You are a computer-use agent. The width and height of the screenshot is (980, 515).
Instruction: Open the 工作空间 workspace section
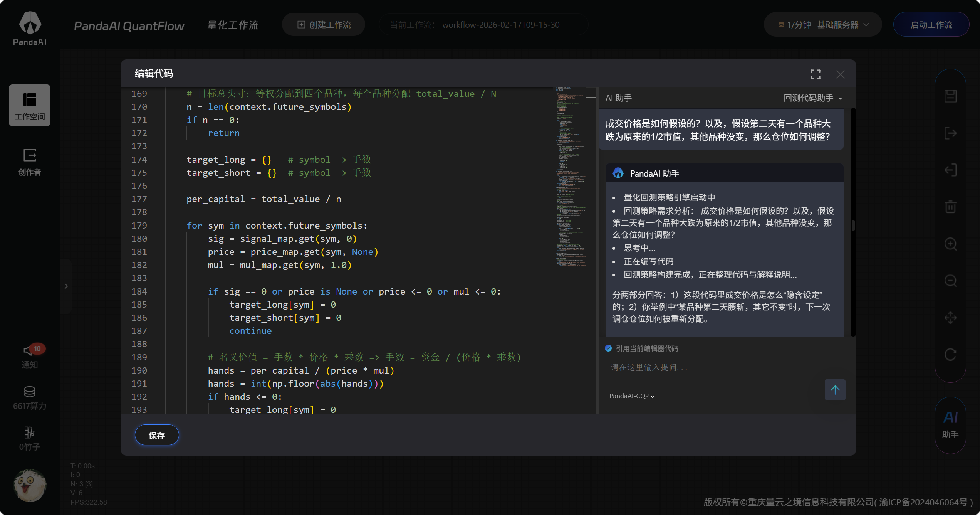click(x=30, y=105)
